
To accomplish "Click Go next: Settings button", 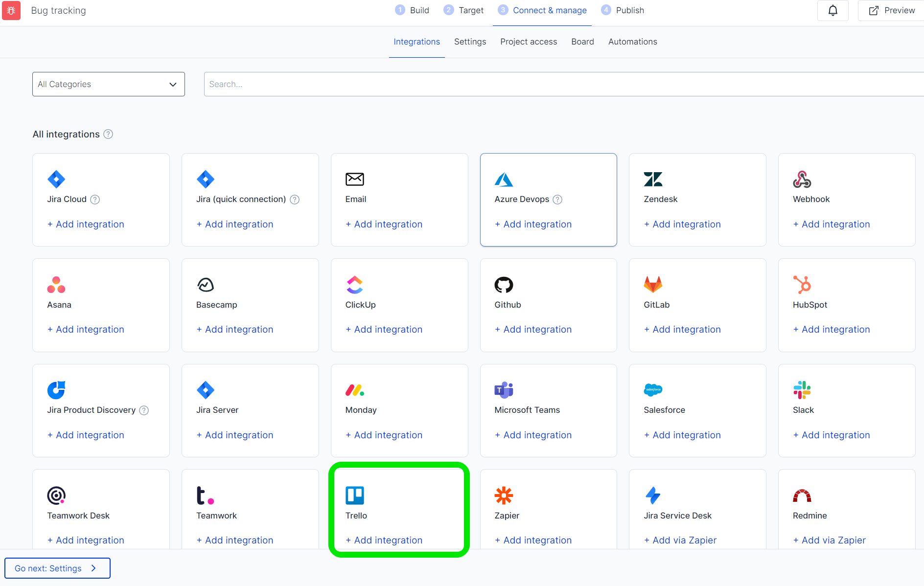I will tap(57, 568).
